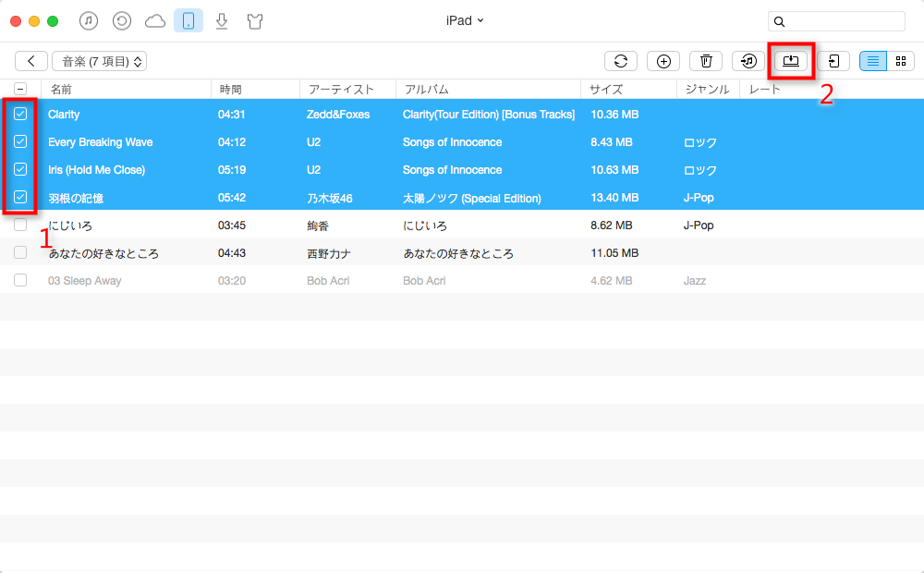Click the Clarity(Tour Edition) [Bonus Tracks] album
This screenshot has width=924, height=573.
(489, 115)
